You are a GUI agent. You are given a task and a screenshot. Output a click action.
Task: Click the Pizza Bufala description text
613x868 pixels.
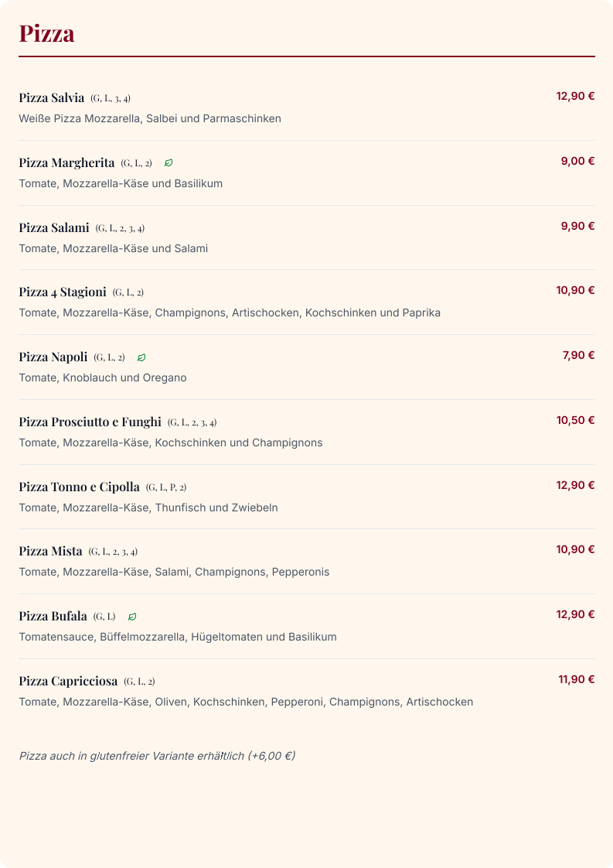point(178,637)
